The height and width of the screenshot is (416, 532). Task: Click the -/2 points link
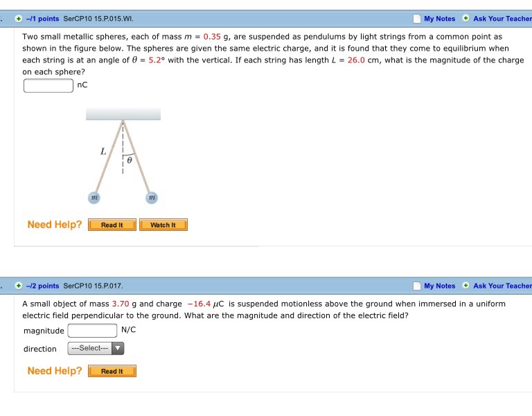click(42, 286)
